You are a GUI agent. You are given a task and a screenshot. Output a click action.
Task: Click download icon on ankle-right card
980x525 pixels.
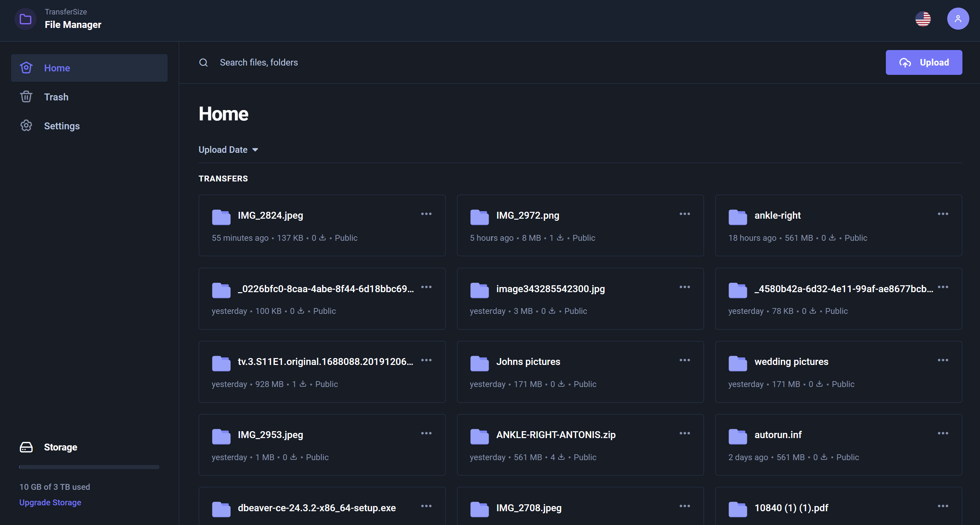click(x=832, y=237)
